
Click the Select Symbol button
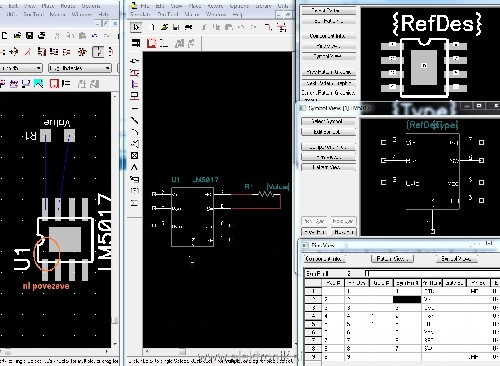click(328, 121)
